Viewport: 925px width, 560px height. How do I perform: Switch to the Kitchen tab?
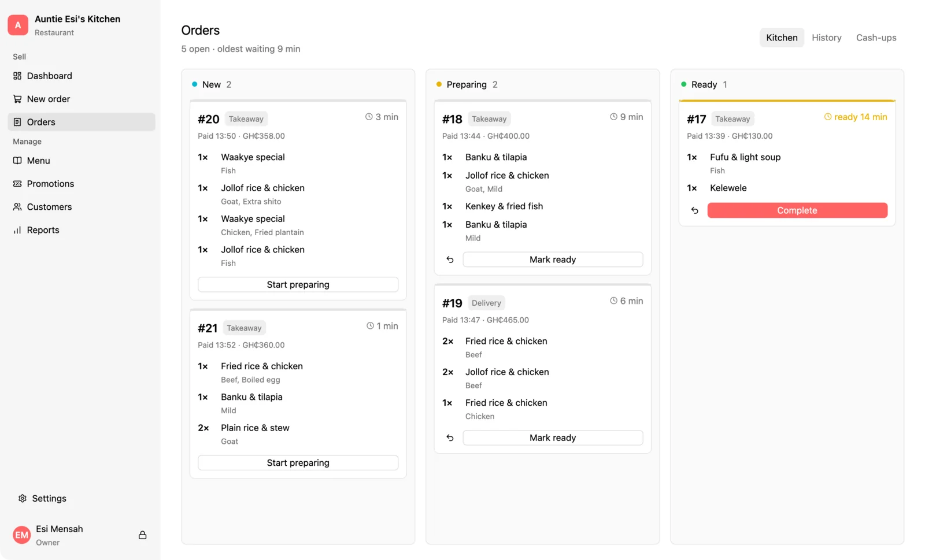(782, 38)
